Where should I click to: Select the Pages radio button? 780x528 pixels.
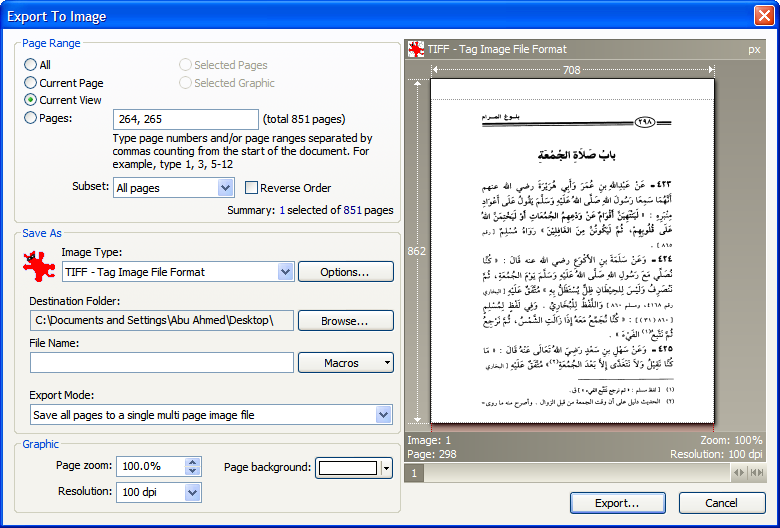pyautogui.click(x=31, y=118)
